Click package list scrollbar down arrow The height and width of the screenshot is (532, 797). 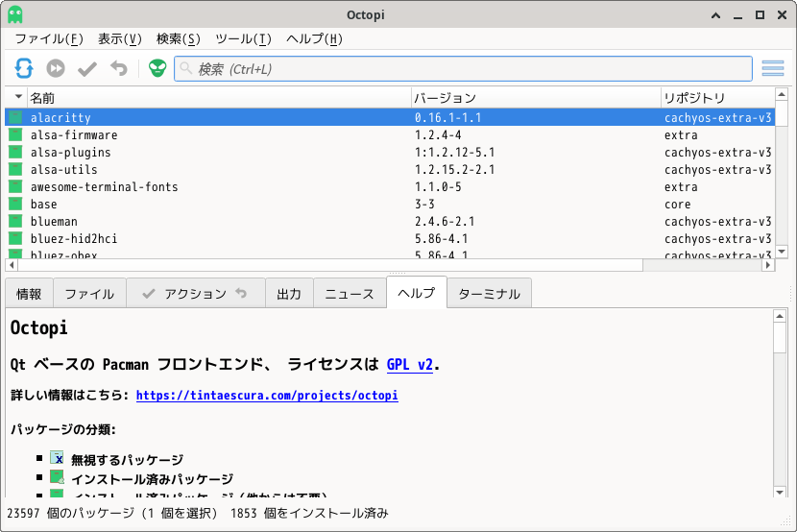(x=782, y=252)
